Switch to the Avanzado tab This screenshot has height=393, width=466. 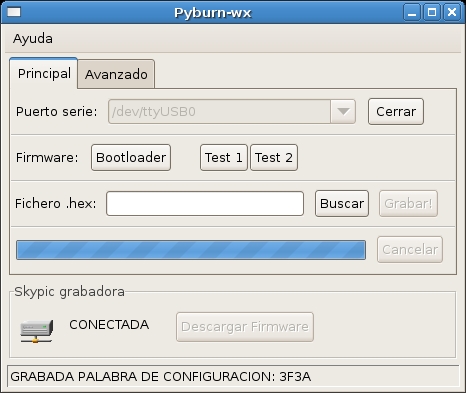click(x=116, y=74)
